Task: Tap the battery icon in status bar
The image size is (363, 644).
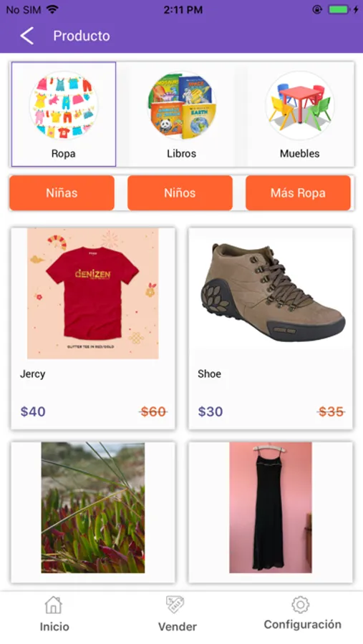Action: [x=339, y=10]
